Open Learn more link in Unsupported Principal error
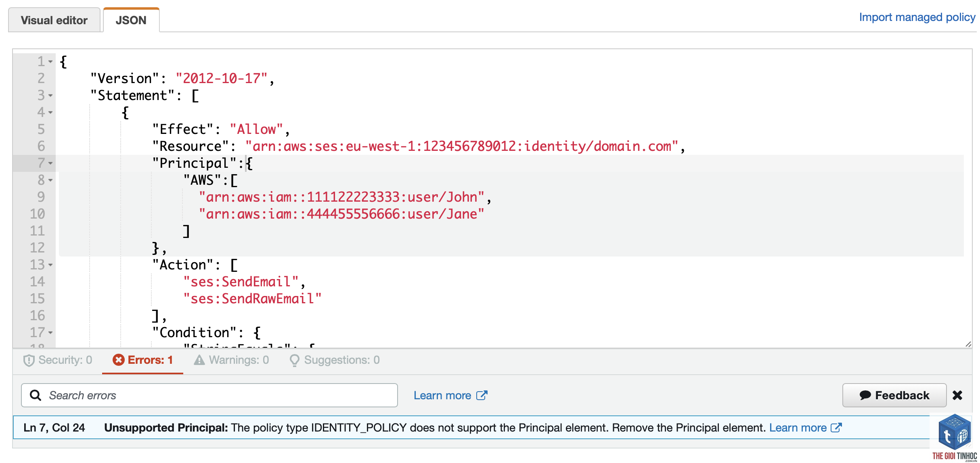 (x=805, y=428)
